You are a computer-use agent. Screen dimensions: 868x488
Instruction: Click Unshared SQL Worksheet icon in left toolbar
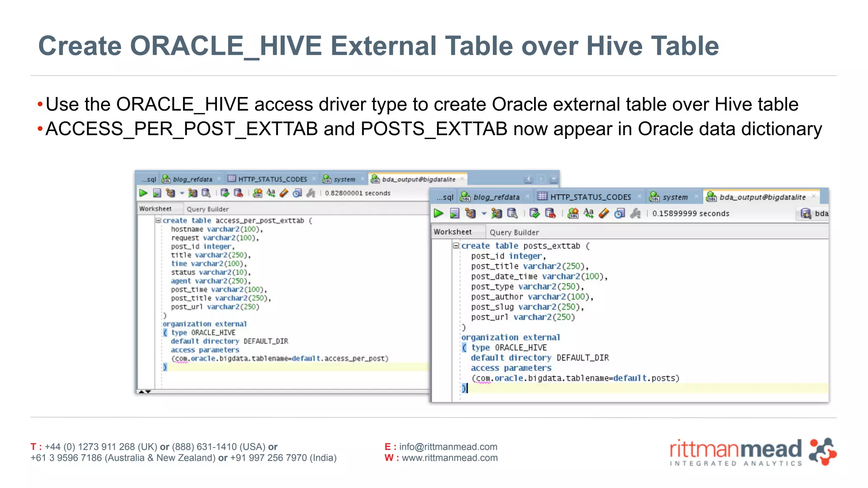[258, 193]
